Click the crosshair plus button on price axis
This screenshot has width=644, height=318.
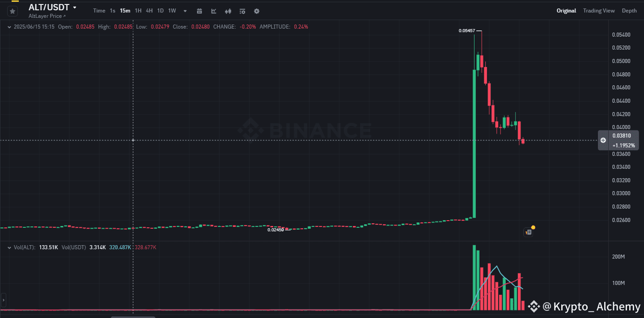(603, 140)
